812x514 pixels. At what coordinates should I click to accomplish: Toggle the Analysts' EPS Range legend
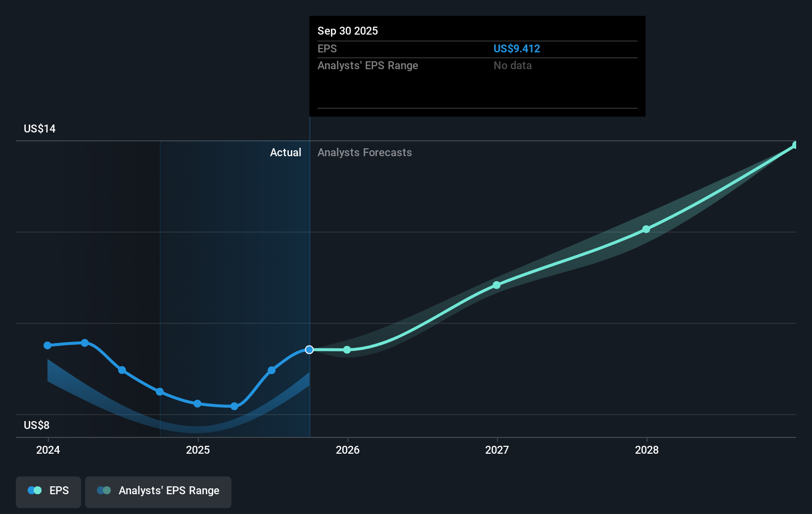158,492
